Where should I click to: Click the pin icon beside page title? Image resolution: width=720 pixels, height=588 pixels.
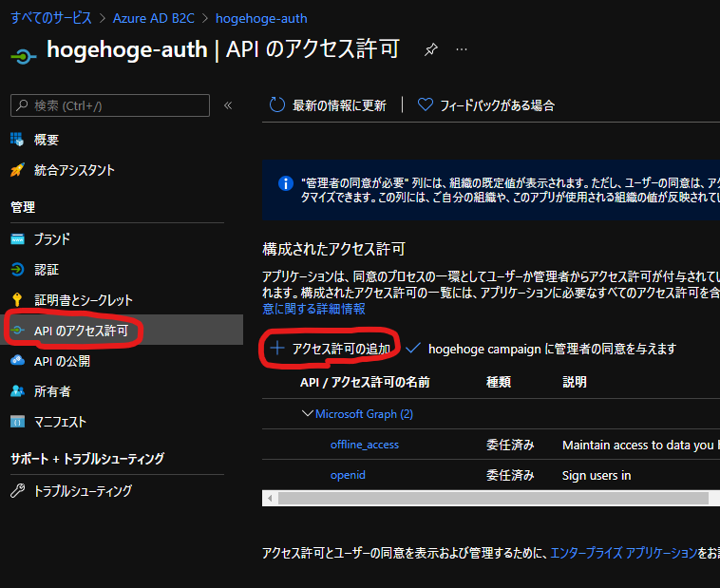(430, 49)
